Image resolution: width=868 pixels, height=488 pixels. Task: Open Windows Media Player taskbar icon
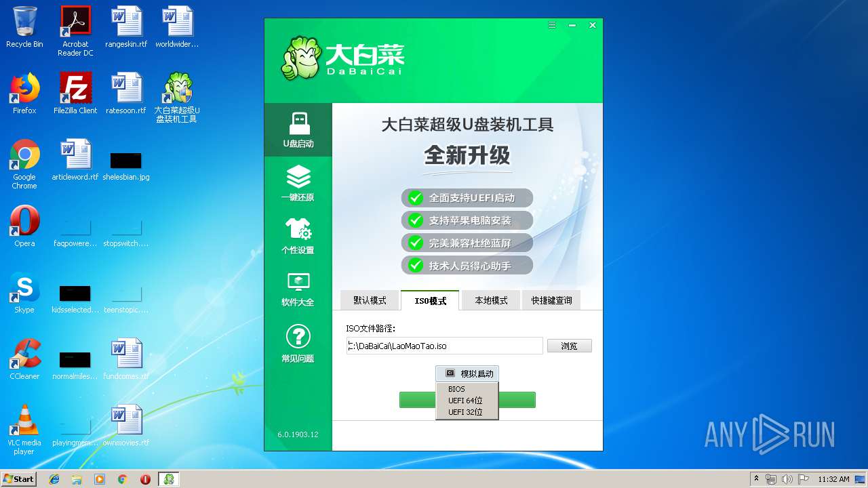click(x=100, y=479)
